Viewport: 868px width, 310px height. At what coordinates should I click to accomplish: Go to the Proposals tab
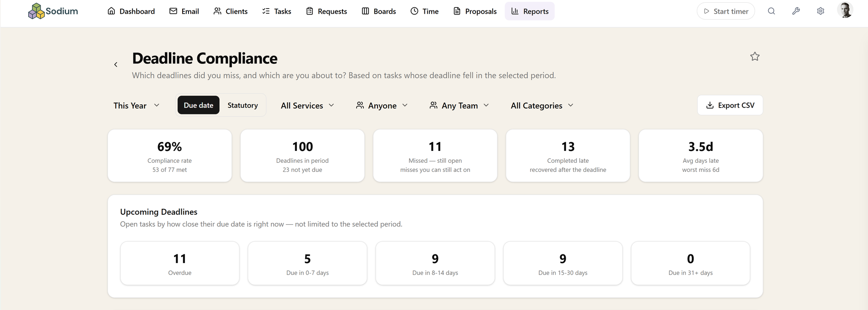tap(475, 11)
